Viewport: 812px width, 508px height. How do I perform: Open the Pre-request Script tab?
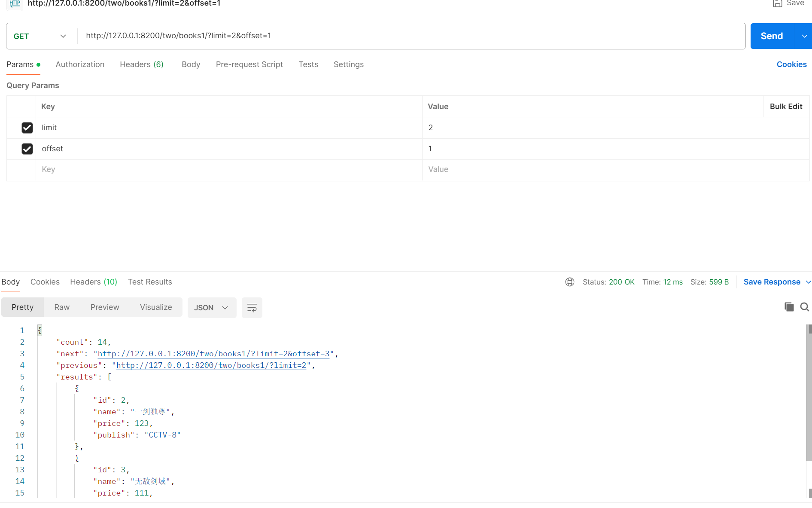pyautogui.click(x=249, y=64)
